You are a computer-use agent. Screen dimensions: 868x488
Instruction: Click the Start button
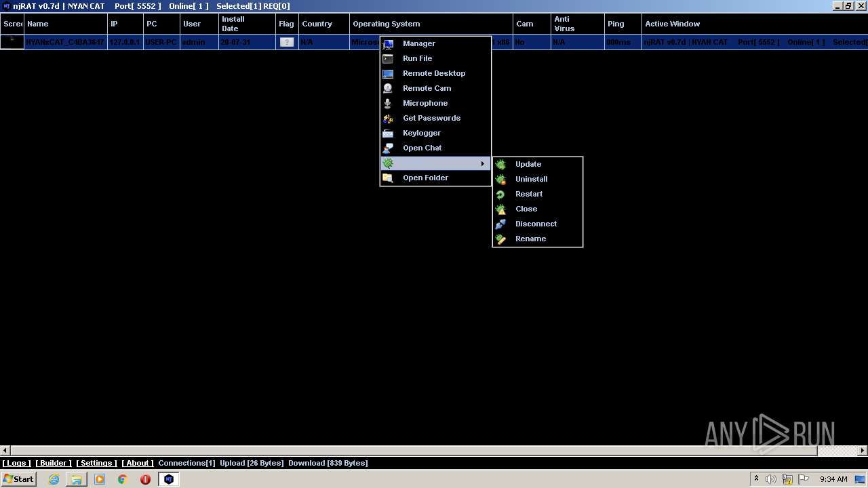18,479
